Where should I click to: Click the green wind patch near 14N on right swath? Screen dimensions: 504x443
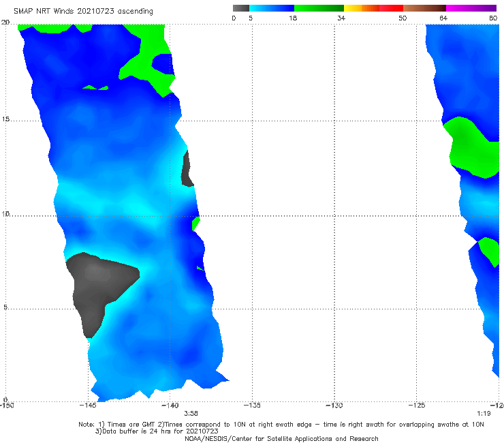point(473,148)
